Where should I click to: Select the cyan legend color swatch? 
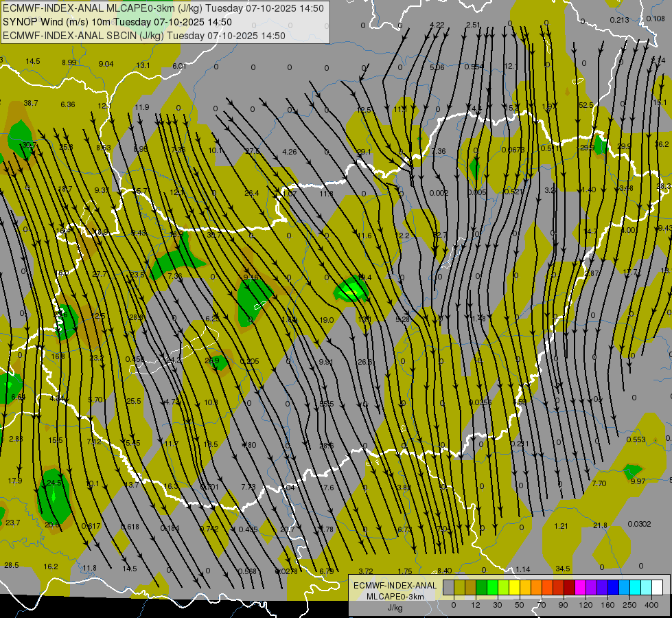point(635,588)
